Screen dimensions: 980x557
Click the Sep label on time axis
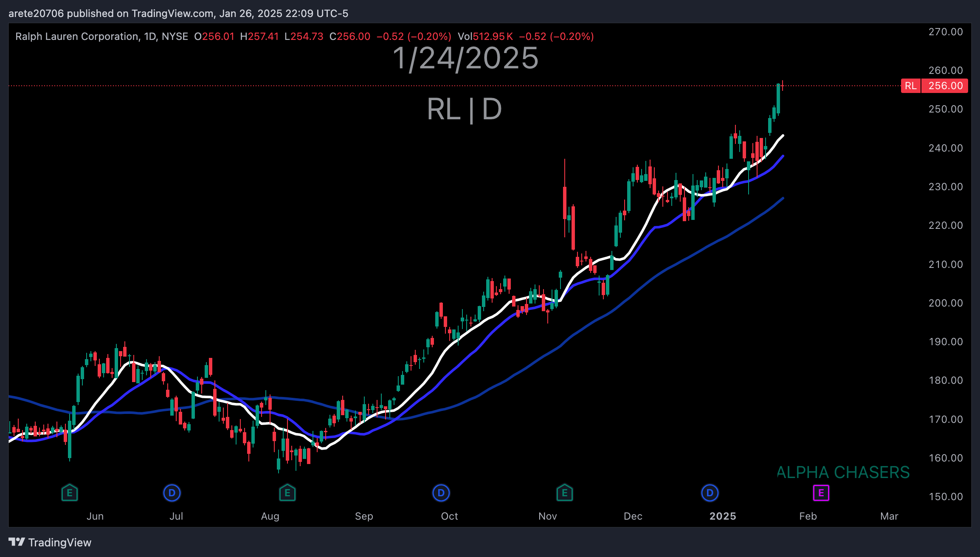[x=364, y=516]
